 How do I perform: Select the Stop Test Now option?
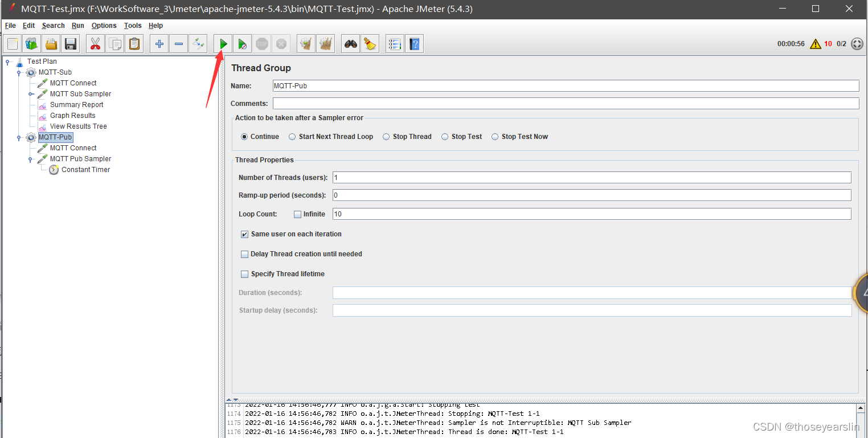tap(495, 137)
